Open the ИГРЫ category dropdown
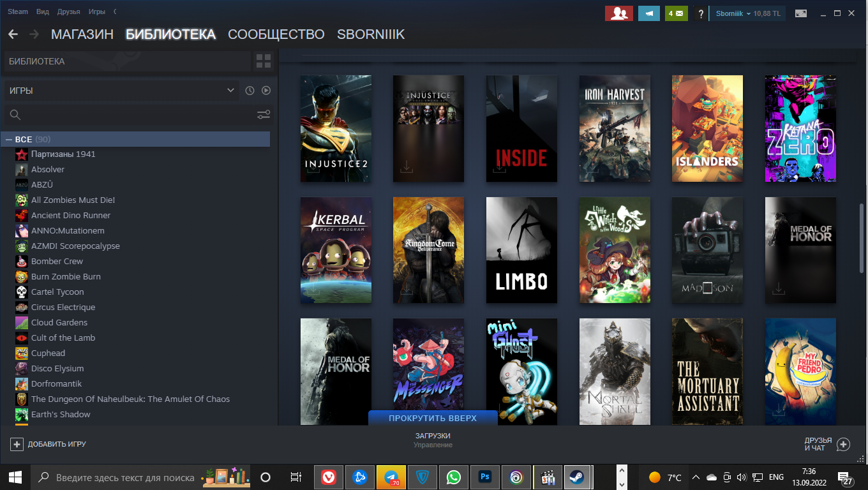This screenshot has height=490, width=868. (121, 91)
